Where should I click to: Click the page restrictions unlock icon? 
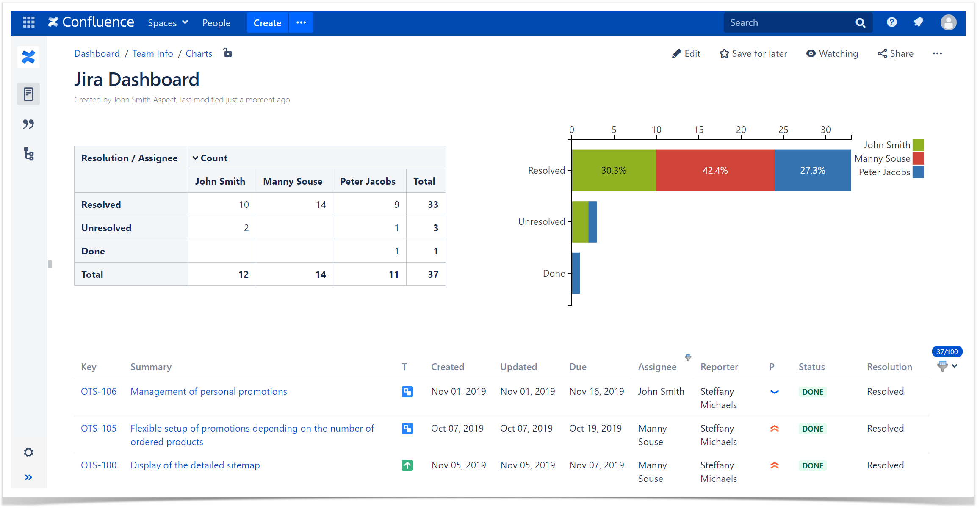[228, 53]
